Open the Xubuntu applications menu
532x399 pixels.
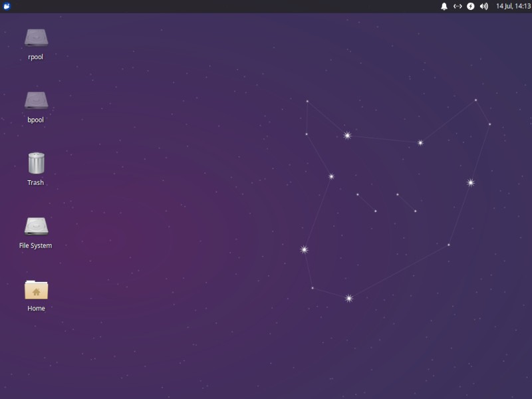point(7,7)
